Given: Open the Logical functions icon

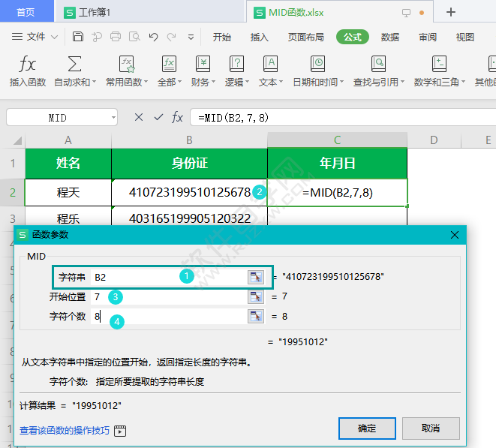Looking at the screenshot, I should pos(236,64).
